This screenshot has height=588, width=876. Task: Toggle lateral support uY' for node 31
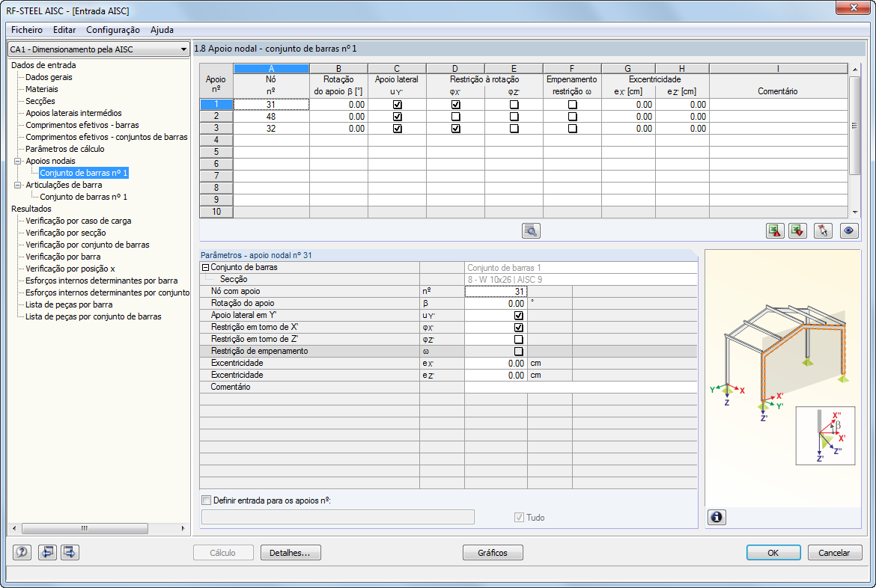398,105
